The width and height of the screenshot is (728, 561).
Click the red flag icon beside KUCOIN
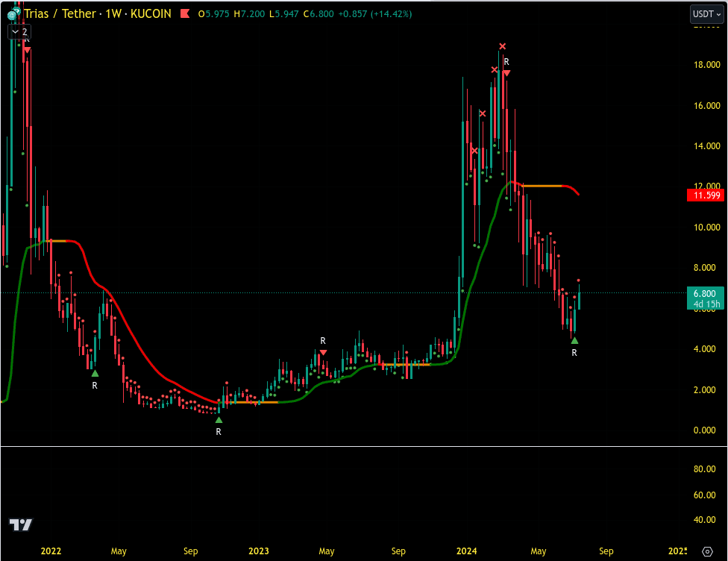pos(185,13)
